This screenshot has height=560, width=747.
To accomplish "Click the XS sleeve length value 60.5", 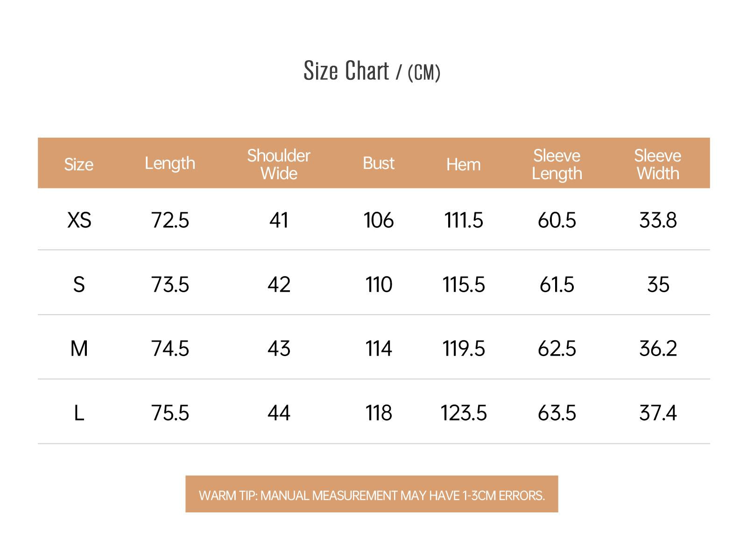I will click(557, 220).
